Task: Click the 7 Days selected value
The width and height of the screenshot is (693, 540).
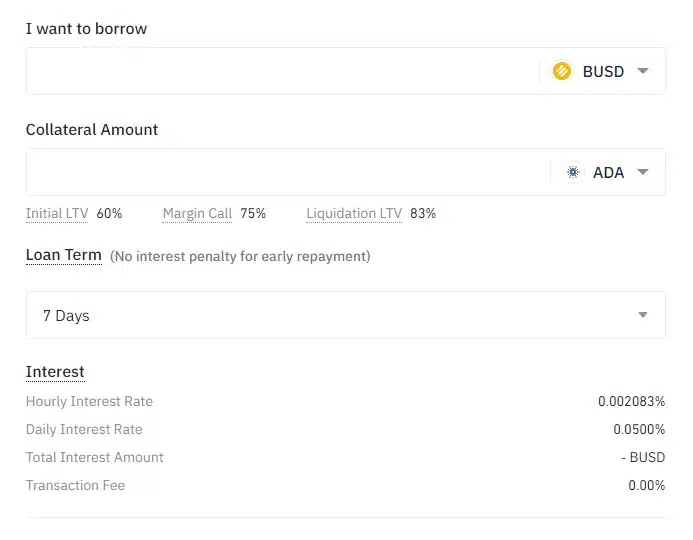Action: (66, 316)
